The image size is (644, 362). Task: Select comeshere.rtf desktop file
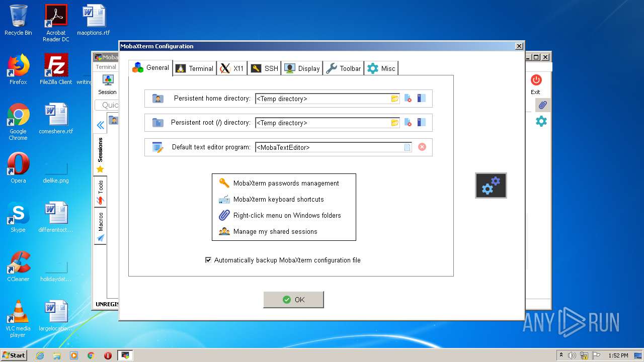pos(56,119)
